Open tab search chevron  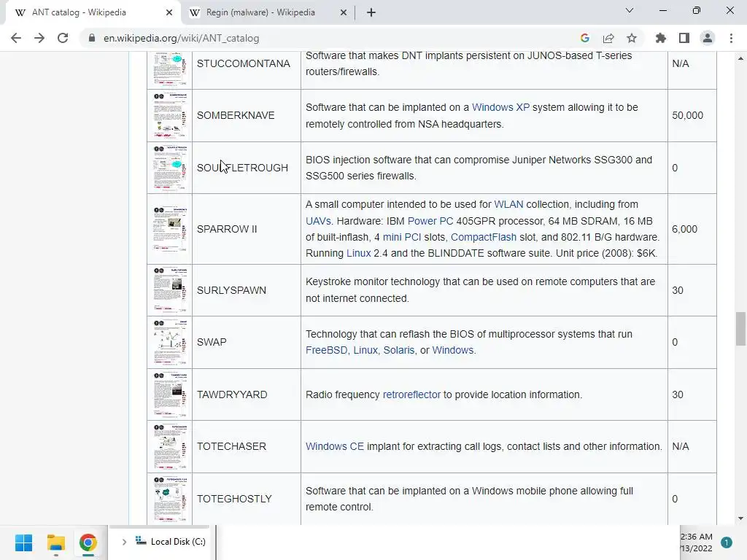pos(630,10)
